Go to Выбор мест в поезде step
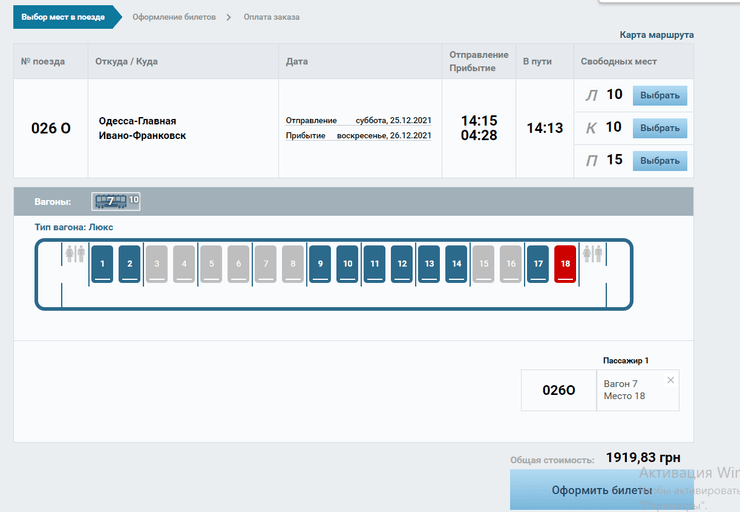Image resolution: width=740 pixels, height=512 pixels. 61,17
